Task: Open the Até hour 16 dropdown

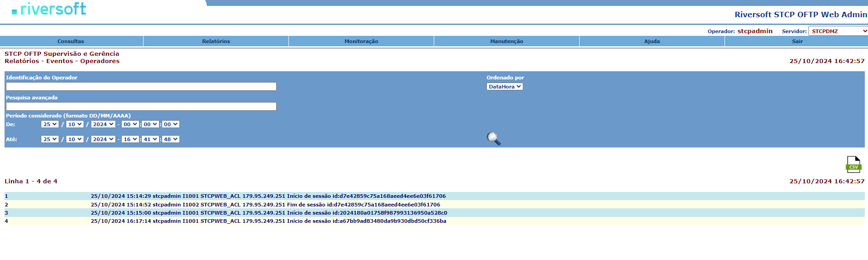Action: click(x=130, y=139)
